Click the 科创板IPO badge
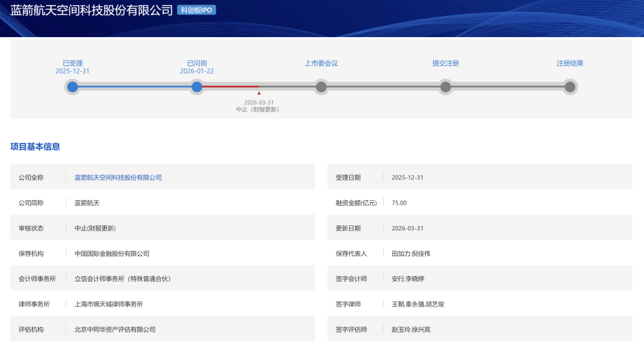Screen dimensions: 644x345 tap(196, 10)
